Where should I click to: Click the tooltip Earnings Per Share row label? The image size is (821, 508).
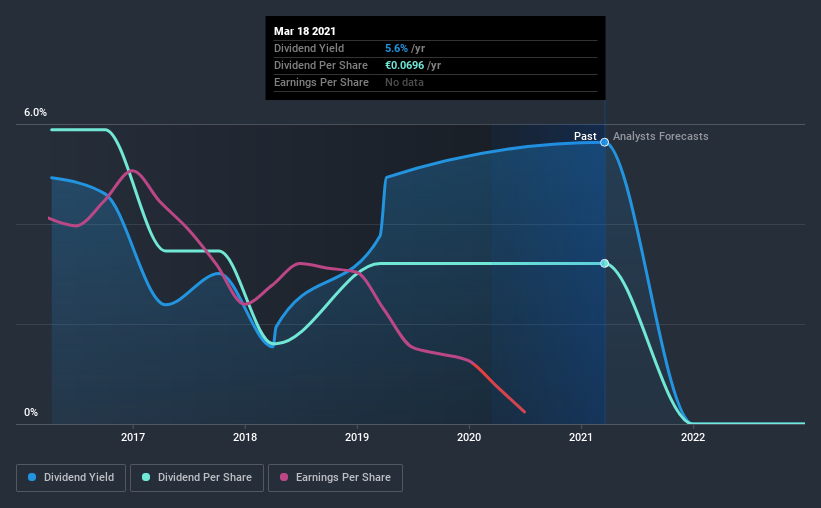321,82
